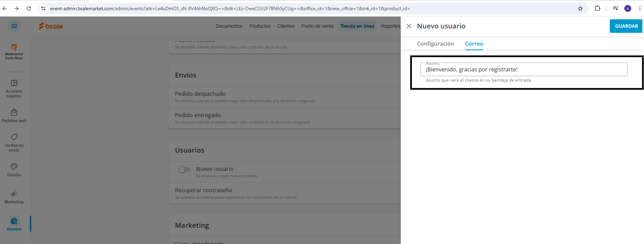
Task: Open the Chrome profile avatar
Action: pyautogui.click(x=628, y=8)
